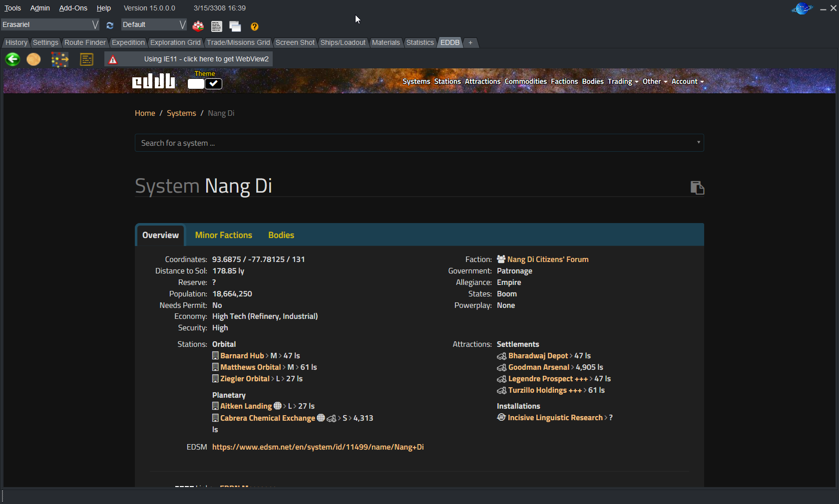Open a pop-out window panel
This screenshot has height=504, width=839.
pos(235,26)
